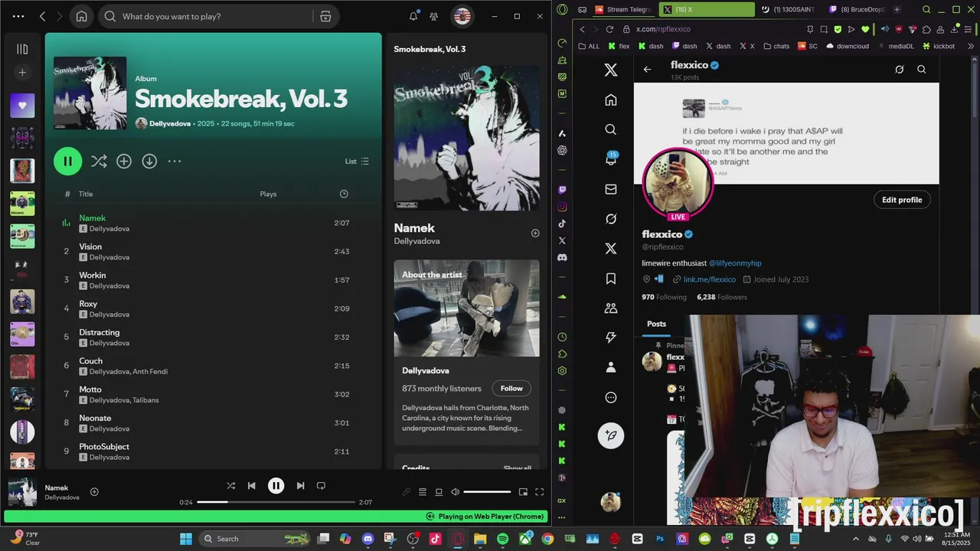Toggle the Queue panel

click(422, 492)
